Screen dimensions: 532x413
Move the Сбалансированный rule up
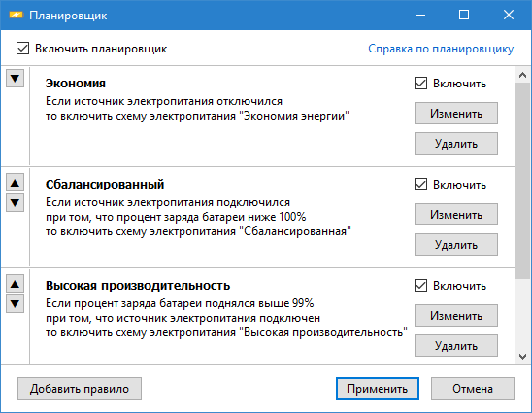tap(15, 183)
